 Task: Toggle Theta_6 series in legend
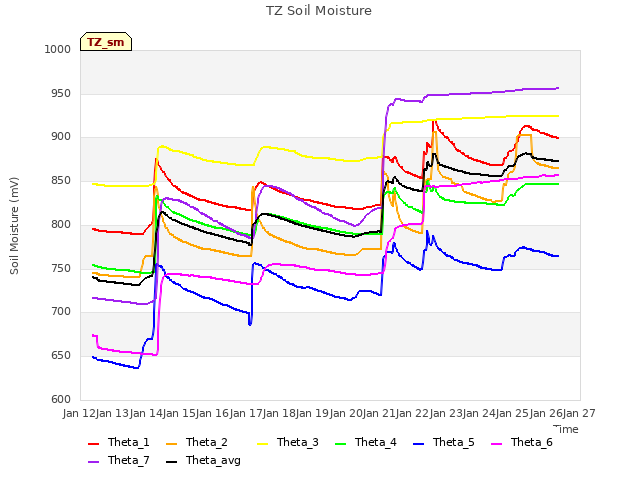522,442
